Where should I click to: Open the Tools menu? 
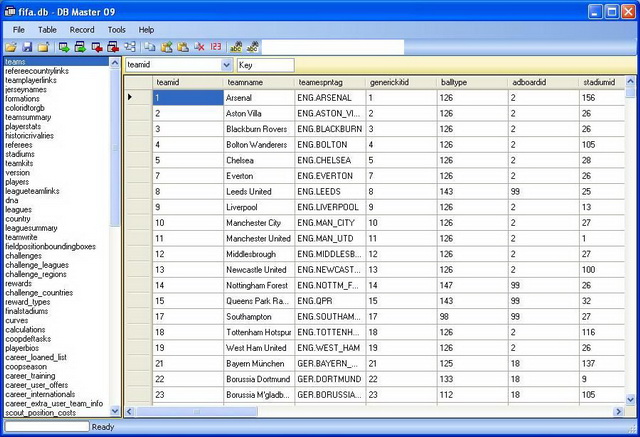tap(117, 30)
